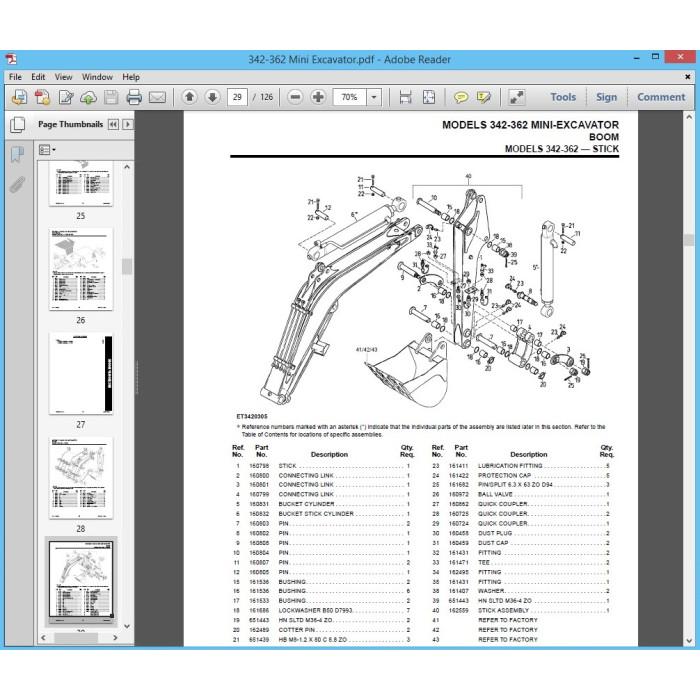Open the Bookmarks panel icon
700x700 pixels.
pyautogui.click(x=17, y=154)
